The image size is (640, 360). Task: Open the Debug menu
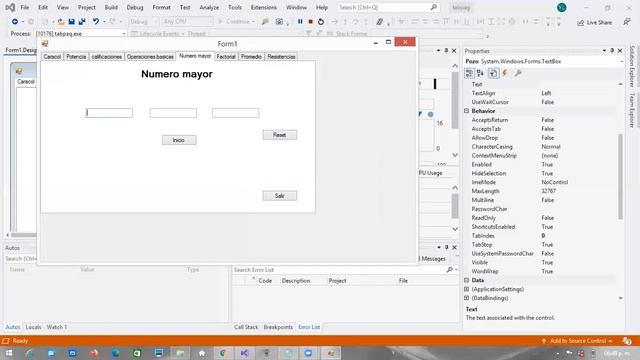click(x=135, y=7)
